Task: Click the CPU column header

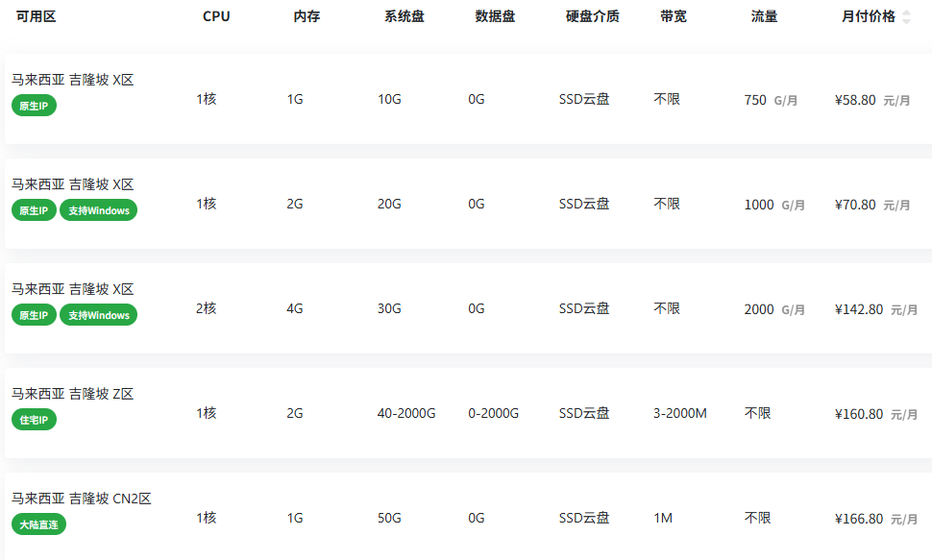Action: click(x=216, y=16)
